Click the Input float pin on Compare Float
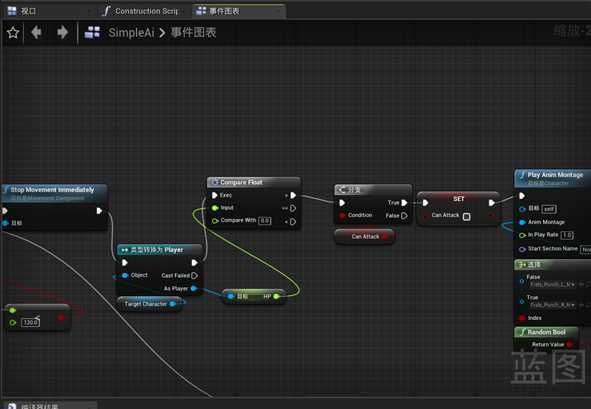This screenshot has height=409, width=591. tap(215, 208)
